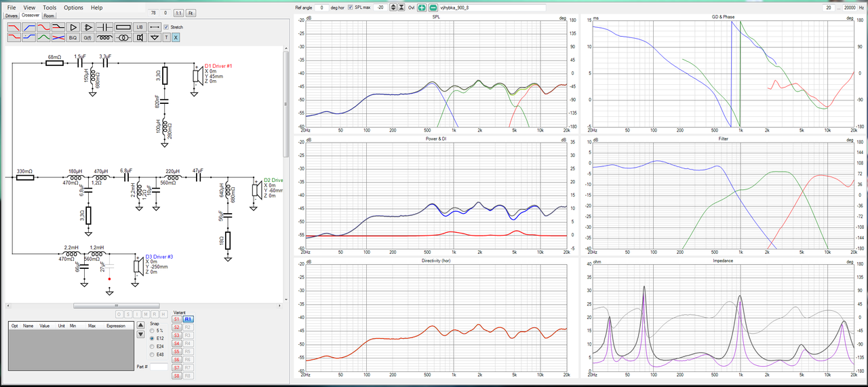Select variant S4

tap(176, 344)
